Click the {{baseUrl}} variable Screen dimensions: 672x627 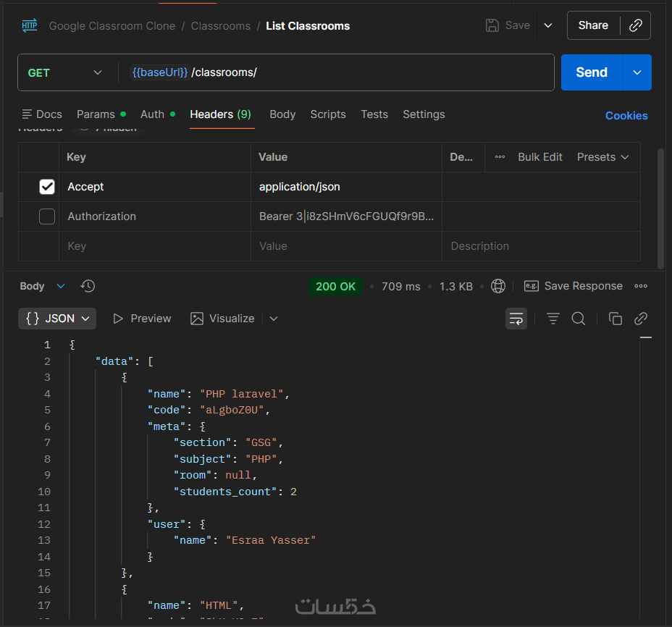[x=160, y=72]
